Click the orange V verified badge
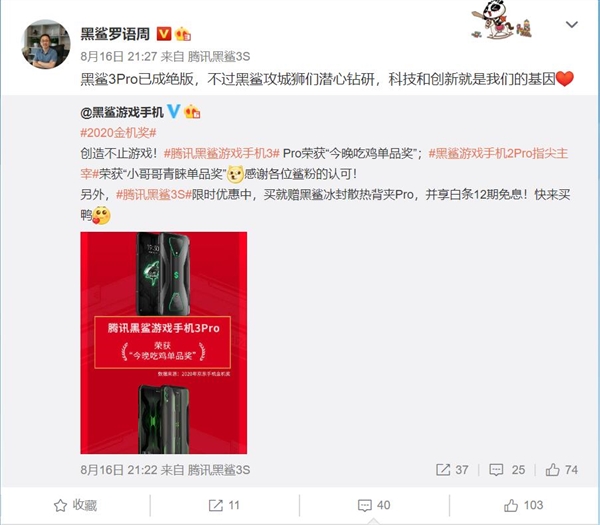The height and width of the screenshot is (525, 600). pyautogui.click(x=164, y=34)
